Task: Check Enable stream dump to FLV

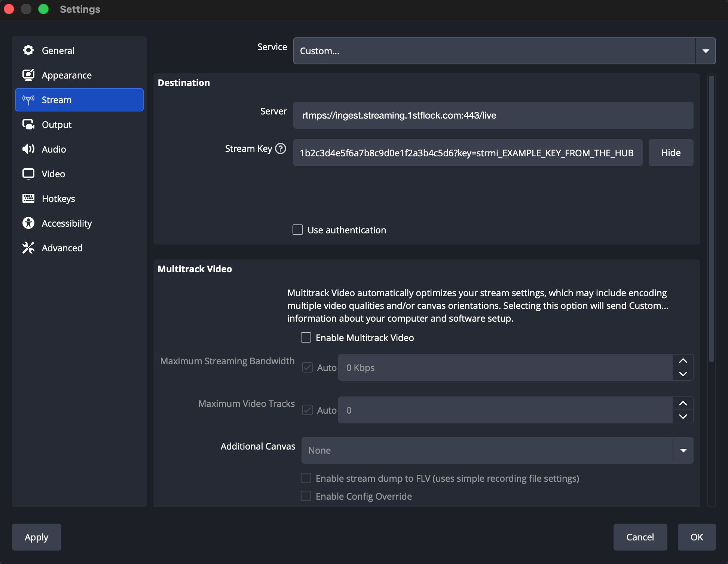Action: coord(306,478)
